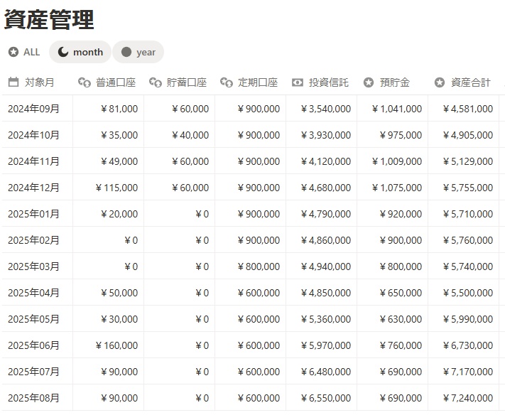Viewport: 505px width, 420px height.
Task: Select the ¥920,000 預貯金 cell
Action: 392,214
